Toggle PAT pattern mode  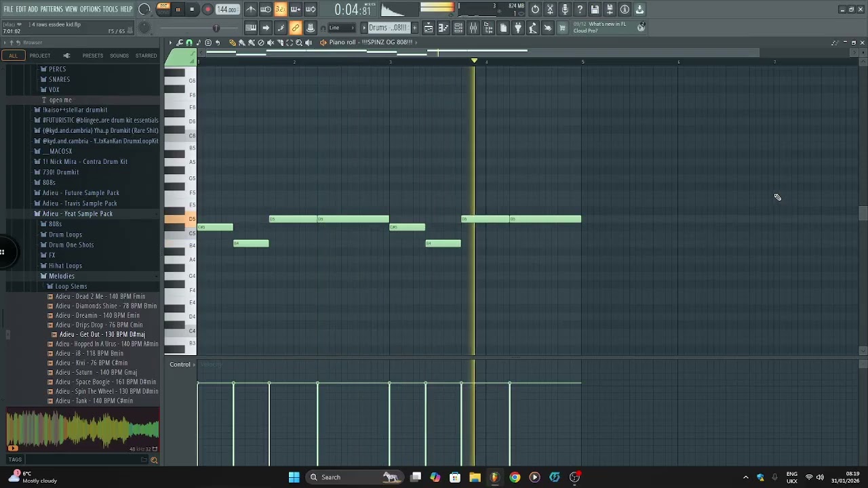[x=163, y=6]
